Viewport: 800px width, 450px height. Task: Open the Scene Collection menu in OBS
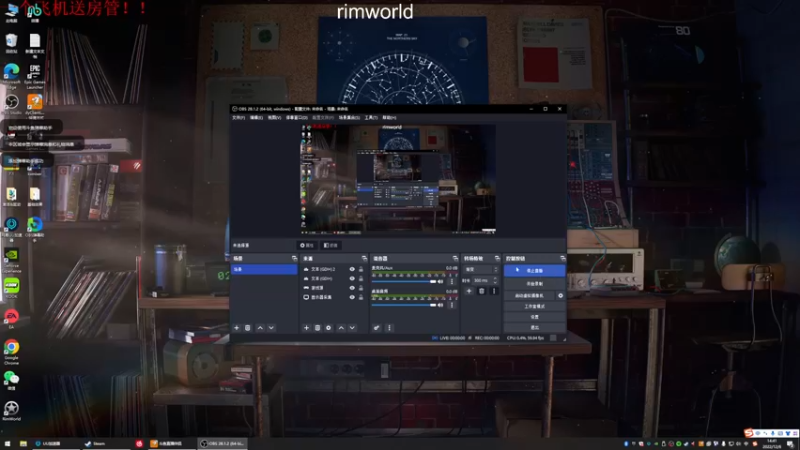(349, 118)
